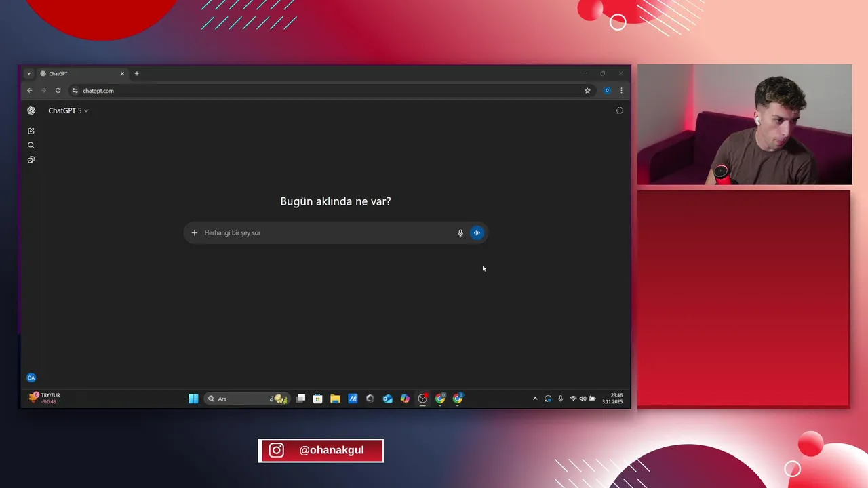Go forward with the browser forward arrow
Viewport: 868px width, 488px height.
[x=44, y=90]
